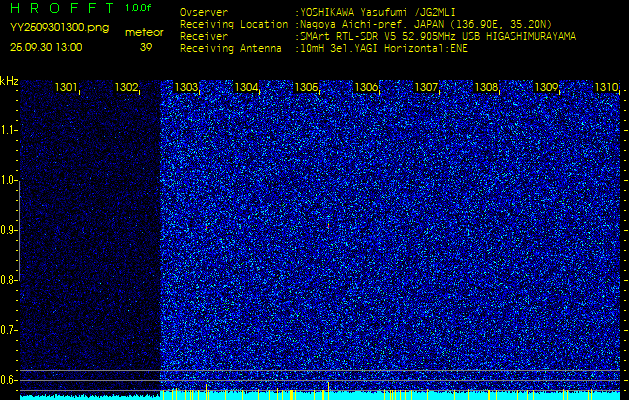Click the red meteor echo near 1303
The width and height of the screenshot is (629, 400).
tap(207, 227)
